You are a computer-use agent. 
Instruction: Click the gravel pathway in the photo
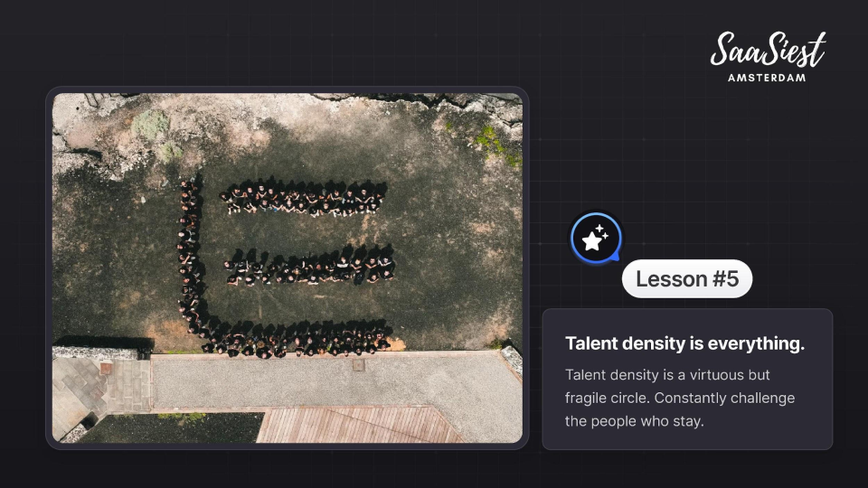pyautogui.click(x=332, y=380)
